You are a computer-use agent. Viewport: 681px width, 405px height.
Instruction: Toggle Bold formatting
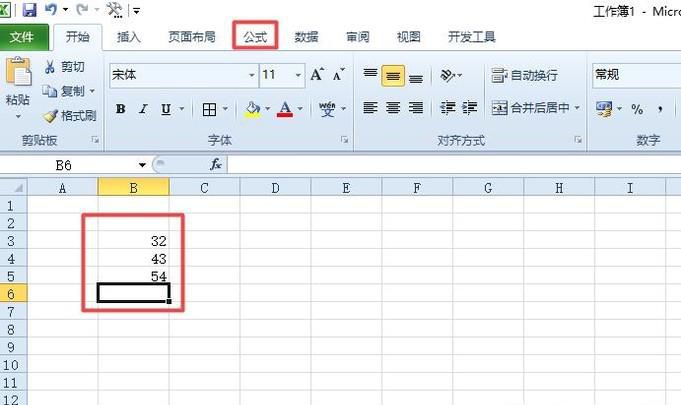pyautogui.click(x=121, y=109)
